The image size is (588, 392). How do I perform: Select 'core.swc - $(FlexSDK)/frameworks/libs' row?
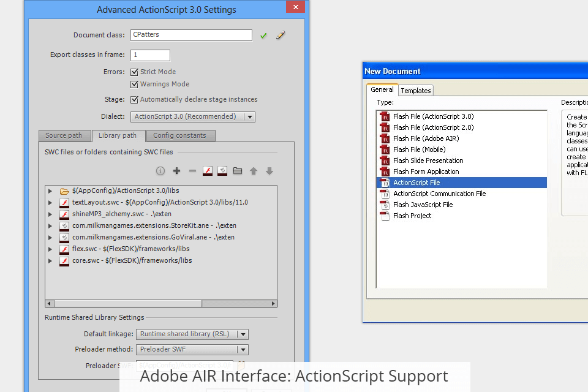pyautogui.click(x=161, y=261)
